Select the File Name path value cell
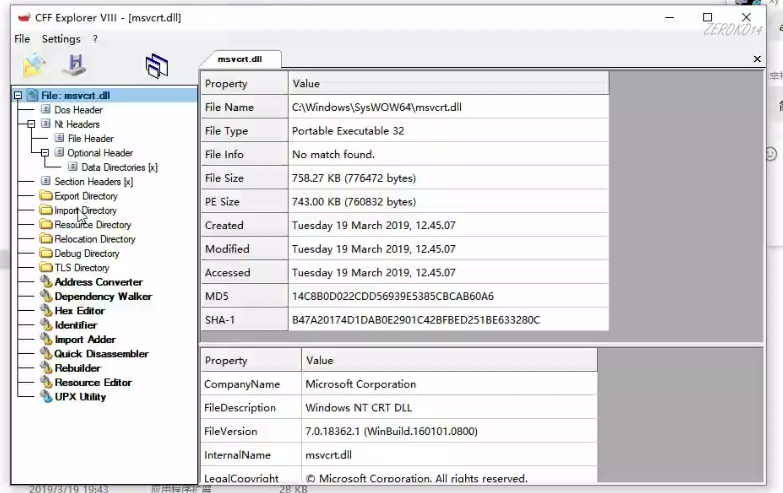 [x=448, y=107]
